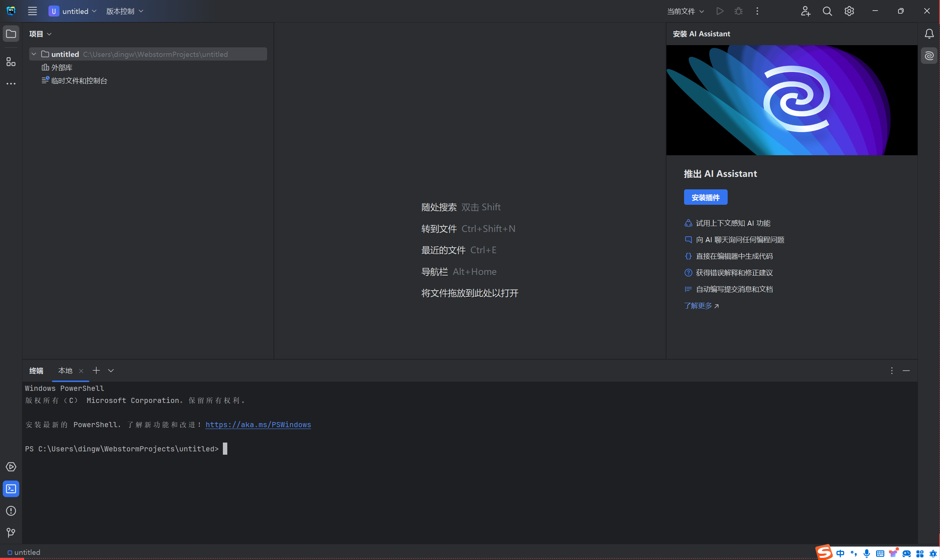Viewport: 940px width, 560px height.
Task: Add a new terminal tab
Action: (96, 371)
